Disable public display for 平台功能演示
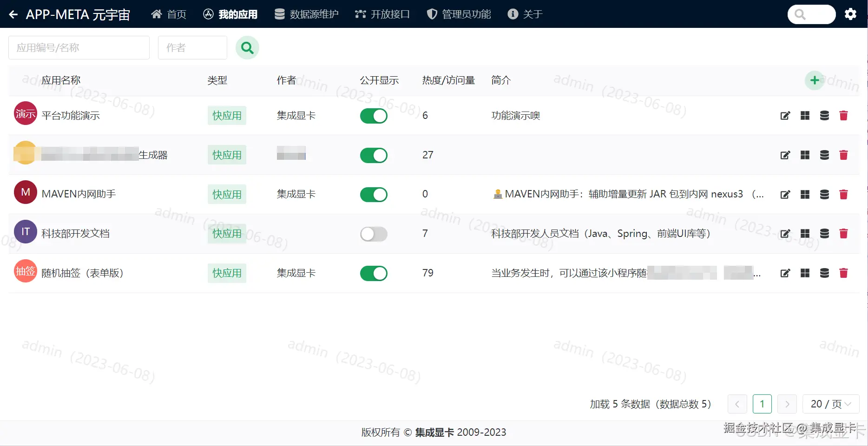 click(374, 116)
